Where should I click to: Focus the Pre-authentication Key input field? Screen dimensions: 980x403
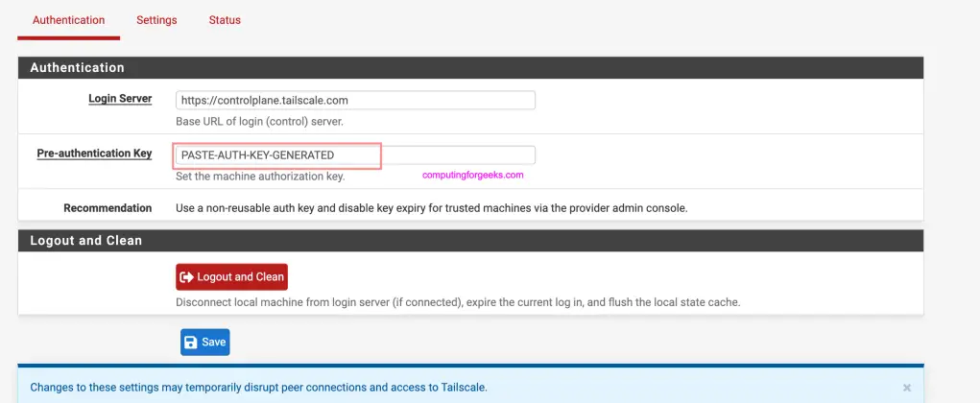[355, 155]
